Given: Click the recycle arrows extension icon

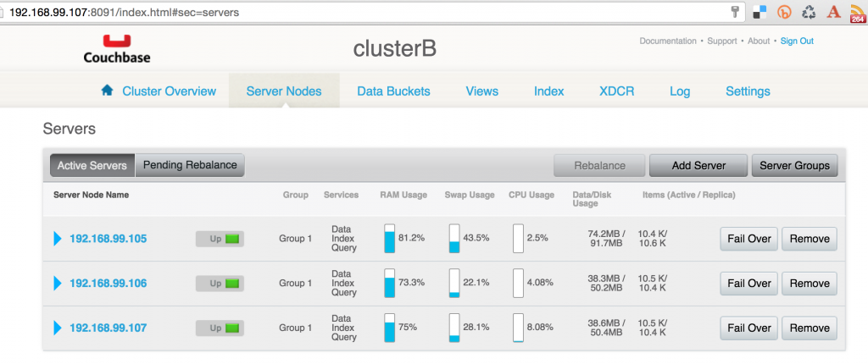Looking at the screenshot, I should pyautogui.click(x=809, y=12).
